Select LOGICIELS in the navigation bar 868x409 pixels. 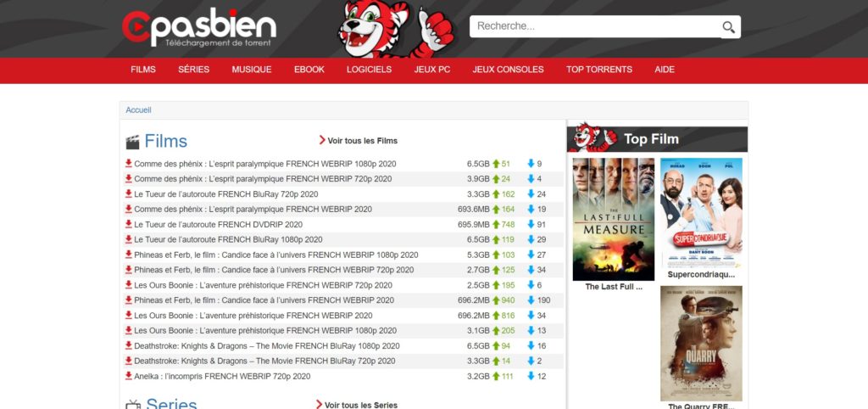click(370, 70)
